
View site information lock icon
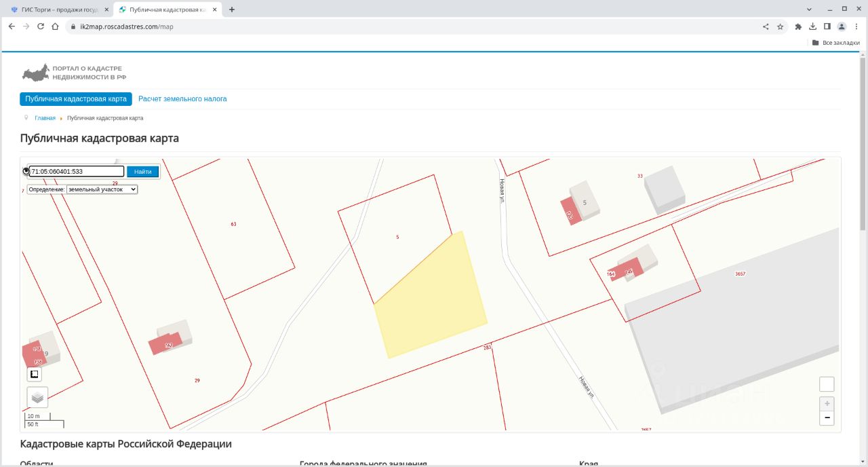73,26
